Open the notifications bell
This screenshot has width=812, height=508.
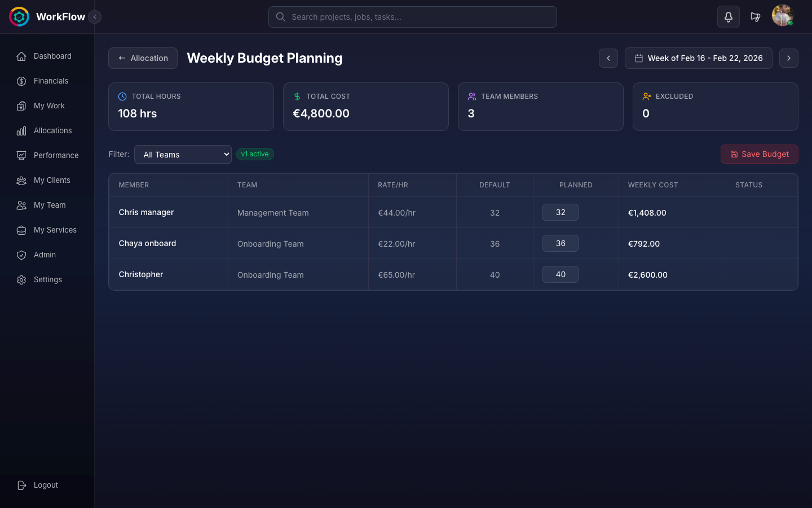(728, 17)
